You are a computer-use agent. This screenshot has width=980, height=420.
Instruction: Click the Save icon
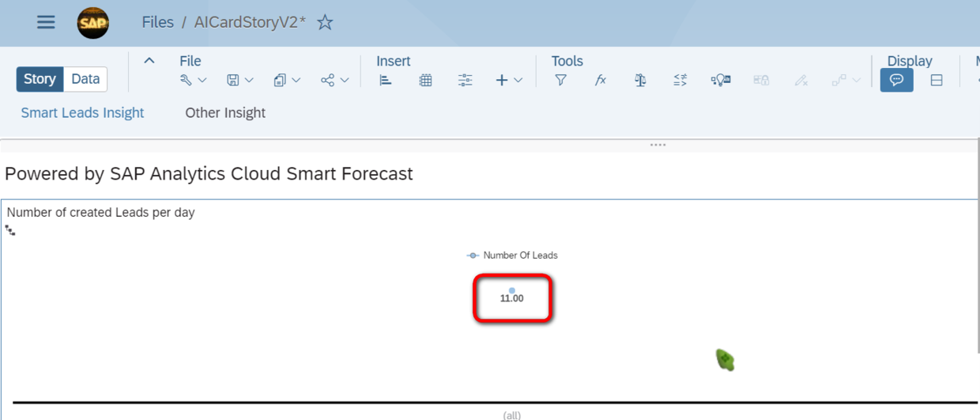click(x=233, y=80)
